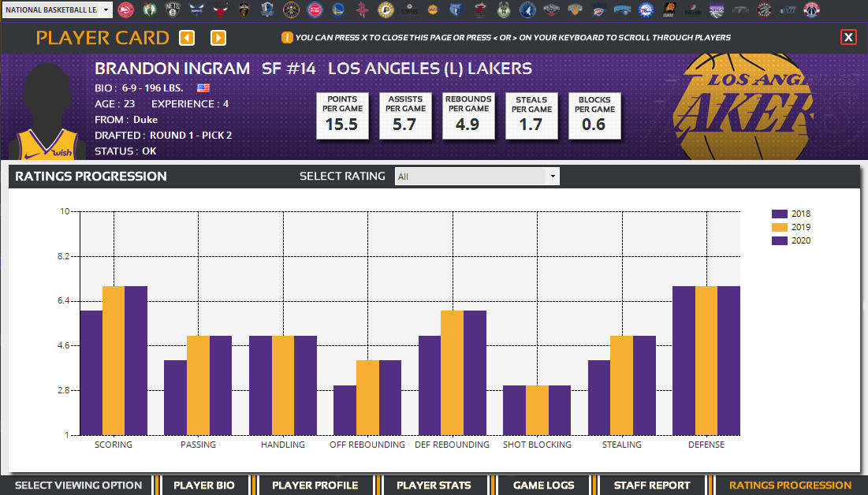Select the Ratings Progression tab
The image size is (868, 495).
coord(790,485)
